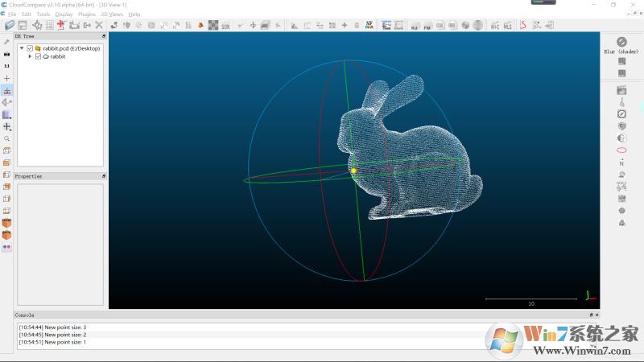Float the Console panel using its dock button
Image resolution: width=644 pixels, height=362 pixels.
point(592,315)
